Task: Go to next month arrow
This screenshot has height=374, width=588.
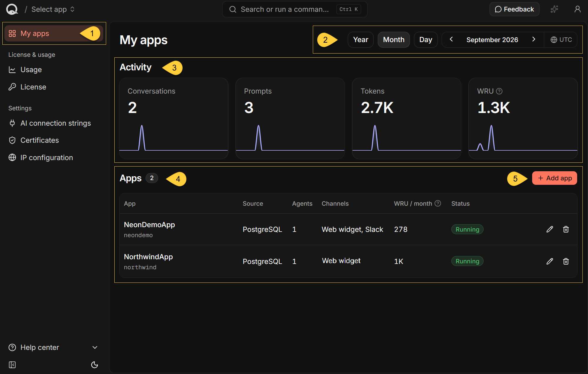Action: (534, 39)
